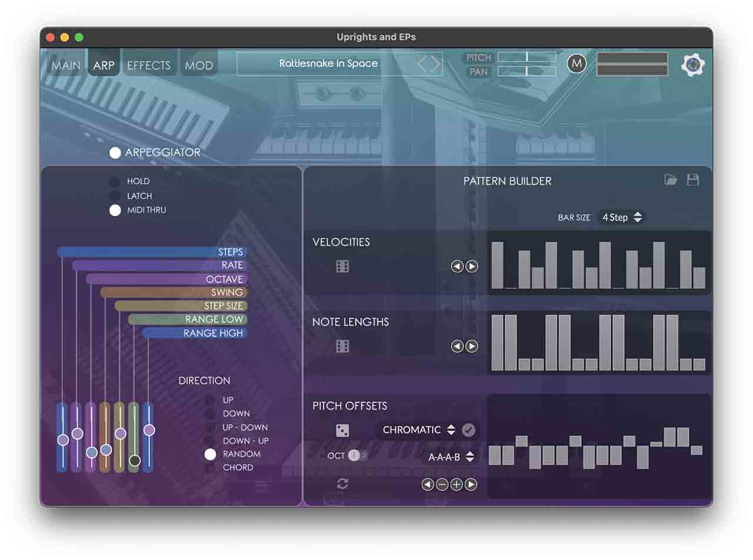Click the Pitch slider in header
Image resolution: width=753 pixels, height=560 pixels.
pyautogui.click(x=527, y=57)
